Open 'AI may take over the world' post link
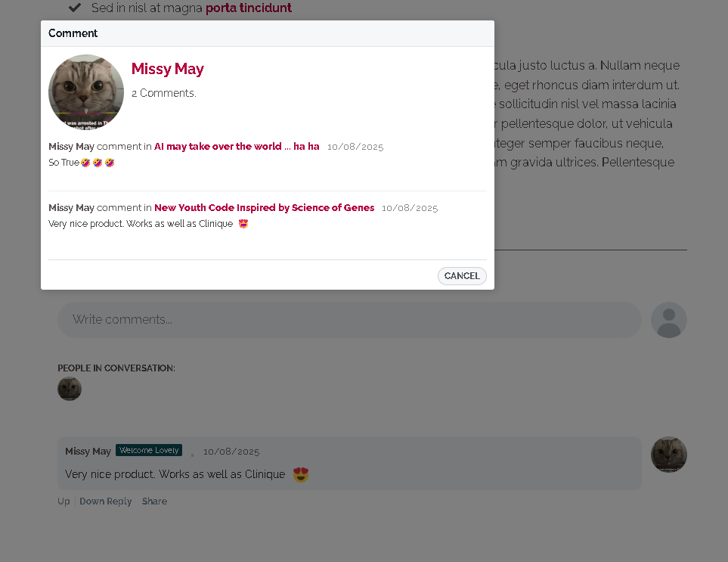Viewport: 728px width, 562px height. pyautogui.click(x=237, y=147)
